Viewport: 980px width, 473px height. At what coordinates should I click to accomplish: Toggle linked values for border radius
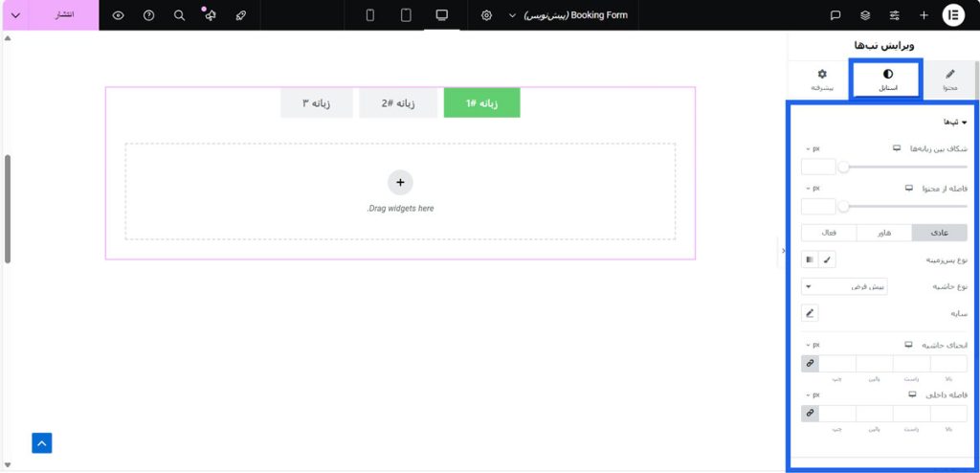(x=811, y=364)
